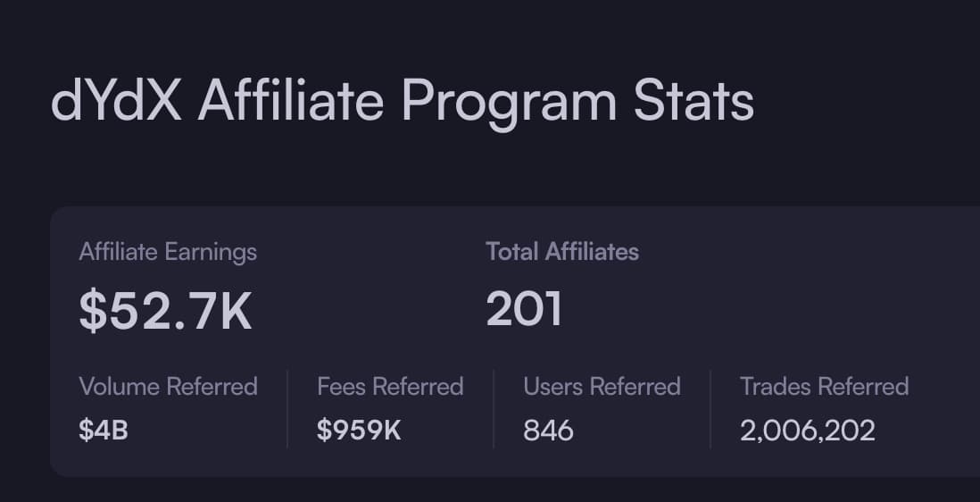Click the 846 users referred value
Image resolution: width=980 pixels, height=502 pixels.
coord(548,431)
